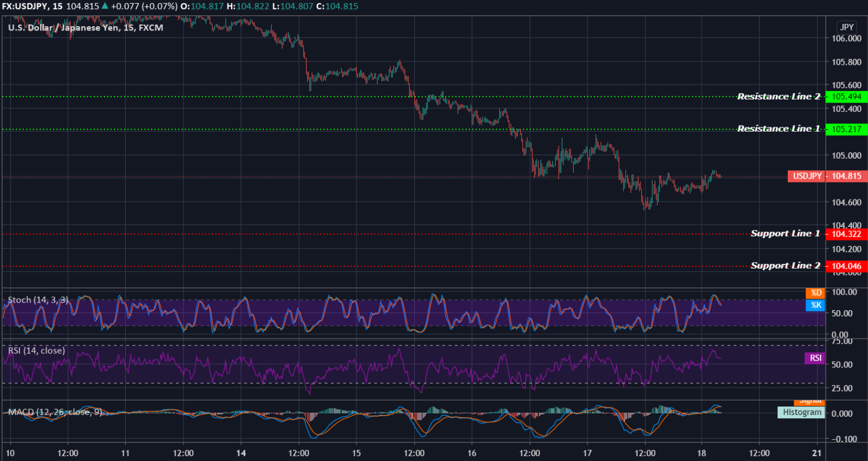Click date 10 on time axis
Image resolution: width=868 pixels, height=461 pixels.
point(10,453)
